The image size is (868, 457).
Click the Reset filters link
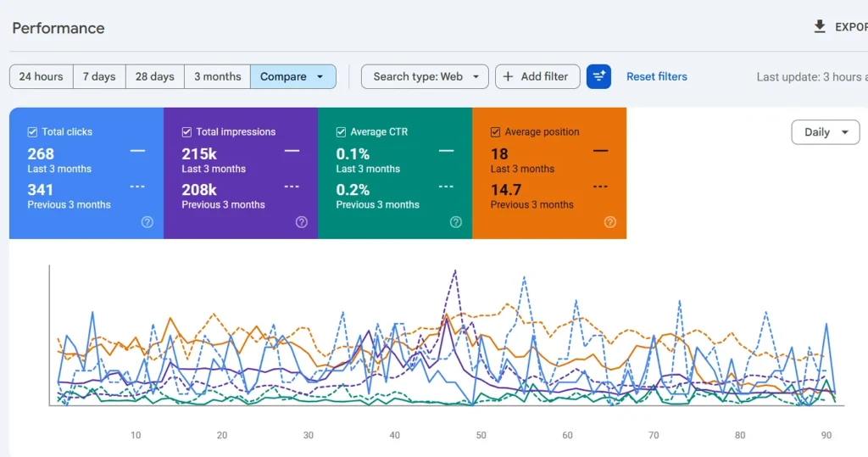point(657,76)
